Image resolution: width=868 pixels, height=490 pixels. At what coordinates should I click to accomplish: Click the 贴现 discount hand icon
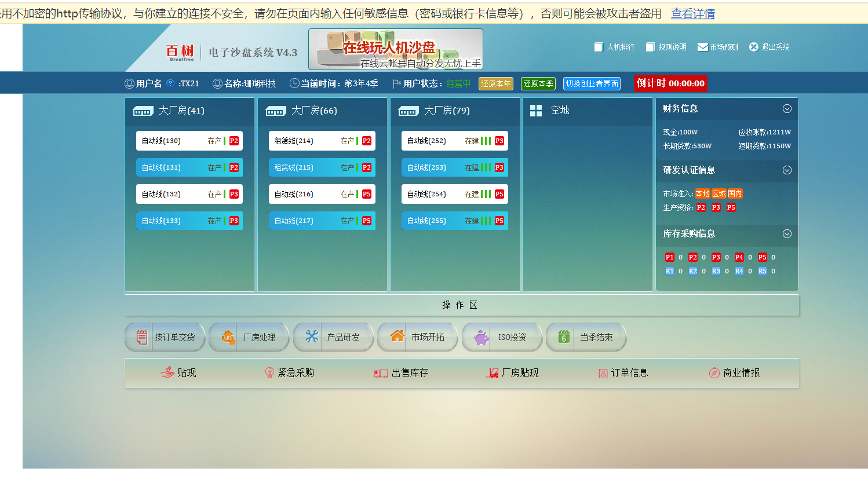167,372
